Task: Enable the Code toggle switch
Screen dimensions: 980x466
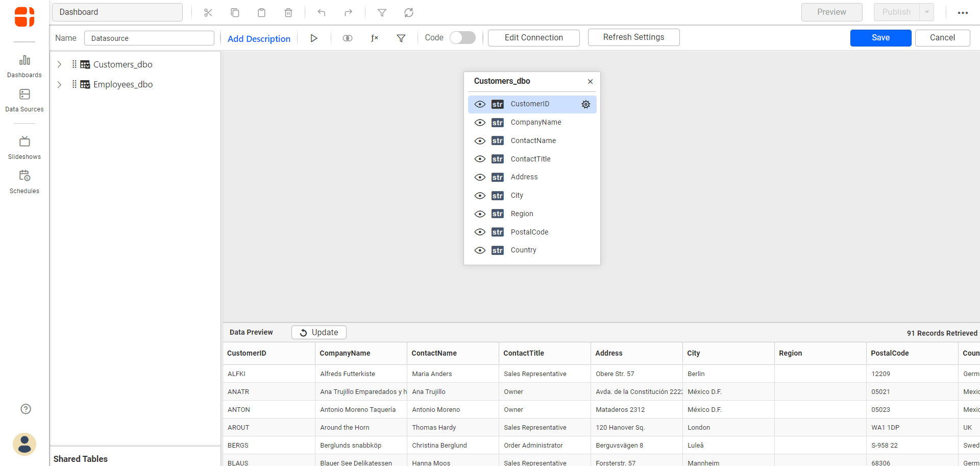Action: [462, 37]
